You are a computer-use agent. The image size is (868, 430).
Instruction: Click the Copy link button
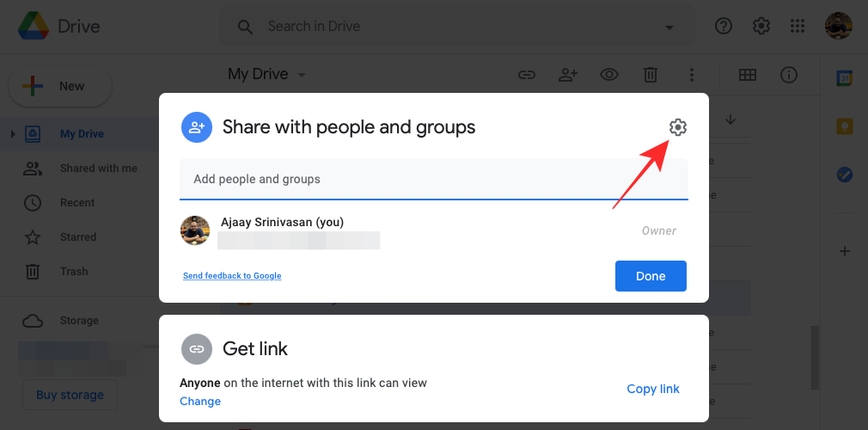point(653,389)
